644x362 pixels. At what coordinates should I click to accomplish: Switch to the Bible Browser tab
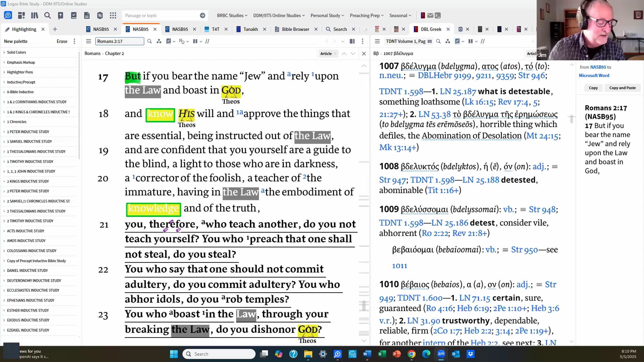[295, 29]
